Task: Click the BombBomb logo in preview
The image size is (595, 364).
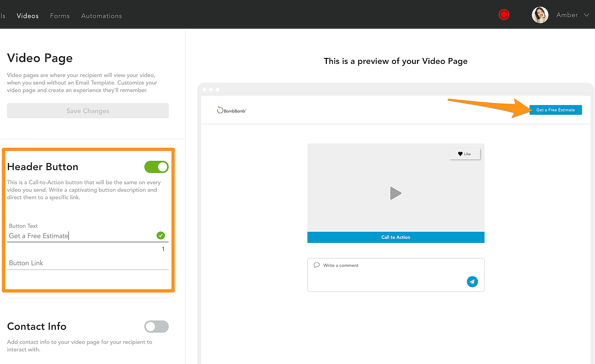Action: click(x=232, y=110)
